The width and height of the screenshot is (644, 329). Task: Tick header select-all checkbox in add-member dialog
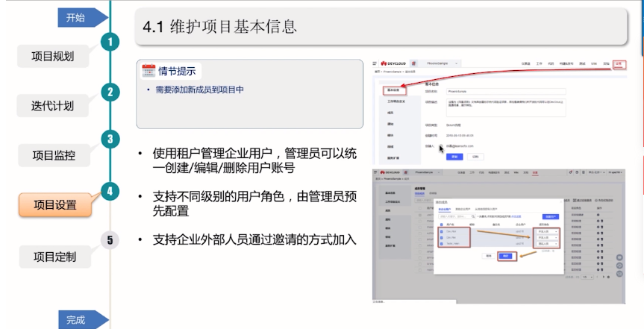tap(442, 225)
